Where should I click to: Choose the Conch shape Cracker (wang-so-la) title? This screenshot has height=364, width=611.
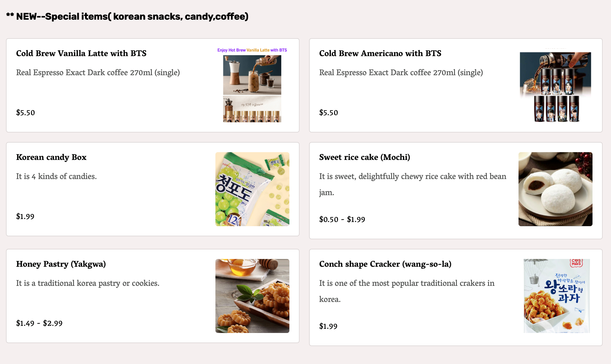(x=385, y=264)
